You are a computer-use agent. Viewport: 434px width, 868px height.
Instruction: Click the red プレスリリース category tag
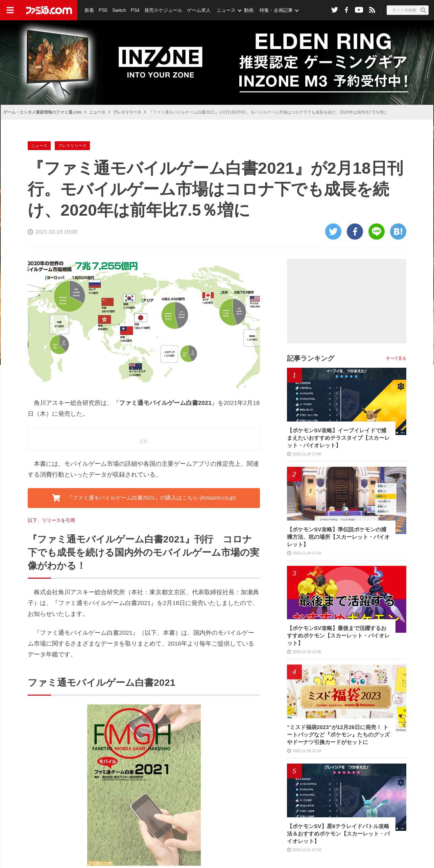(x=72, y=146)
